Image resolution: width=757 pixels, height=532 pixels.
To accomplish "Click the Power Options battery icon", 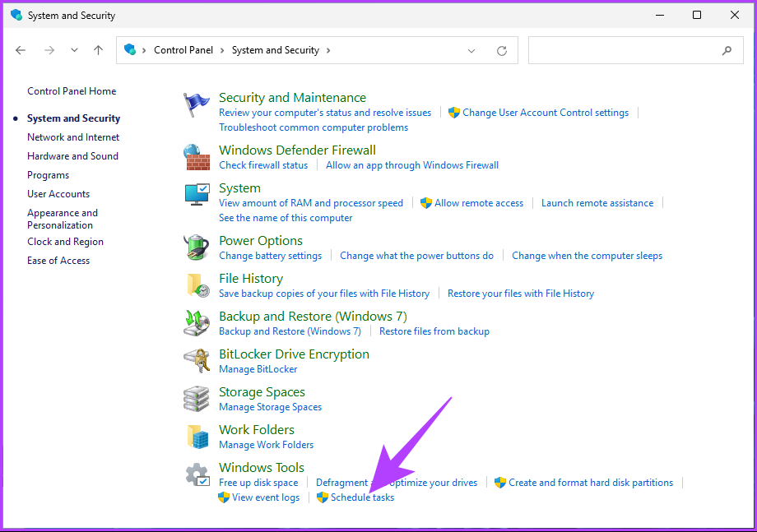I will [197, 247].
